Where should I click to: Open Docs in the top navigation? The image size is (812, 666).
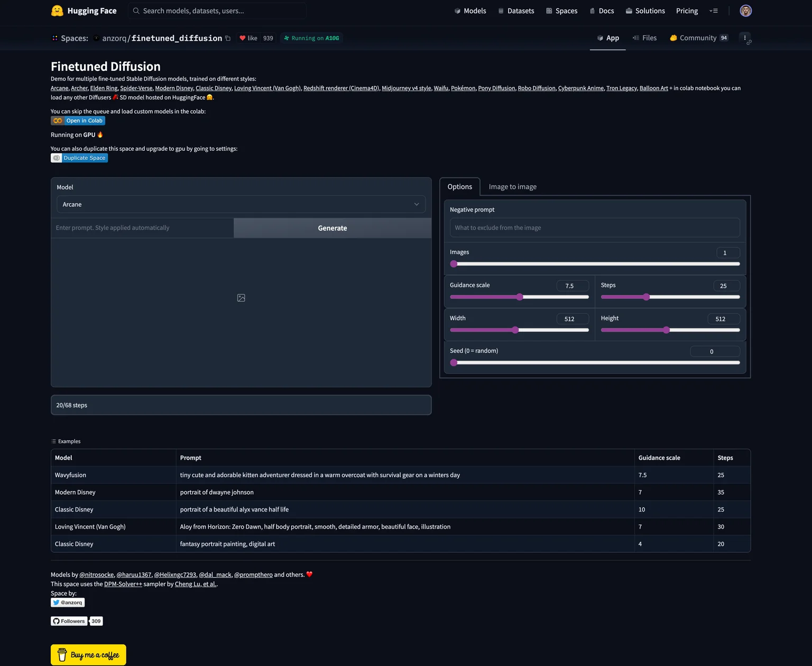[x=602, y=11]
